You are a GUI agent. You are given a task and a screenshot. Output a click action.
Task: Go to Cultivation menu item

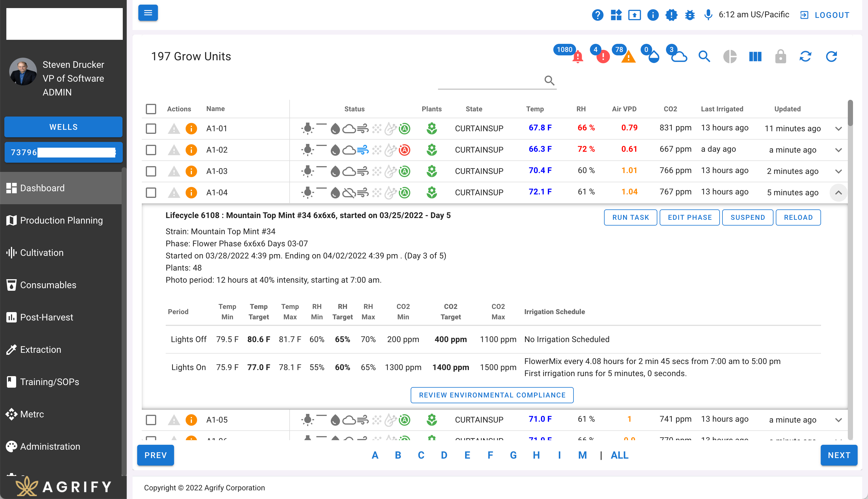pos(42,253)
